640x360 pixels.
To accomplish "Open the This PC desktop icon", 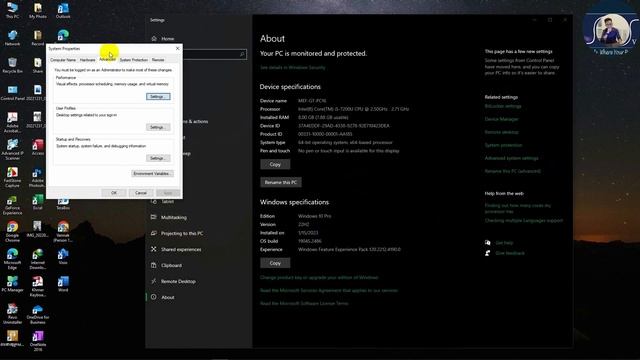I will pos(12,10).
